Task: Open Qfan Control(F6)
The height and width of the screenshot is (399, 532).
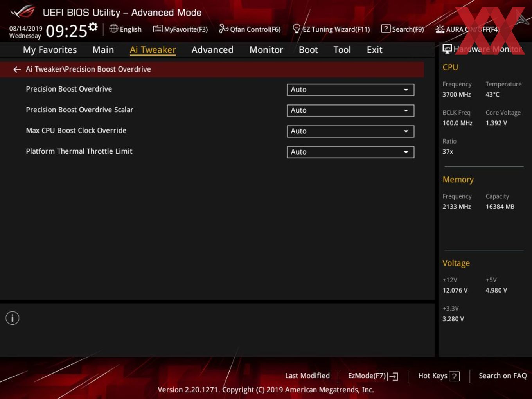Action: click(x=250, y=29)
